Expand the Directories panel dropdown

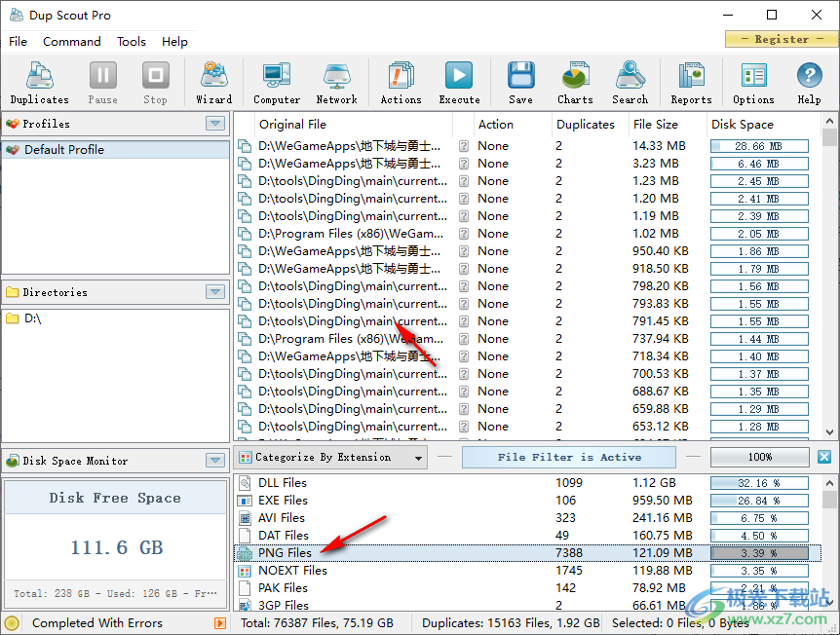[215, 292]
